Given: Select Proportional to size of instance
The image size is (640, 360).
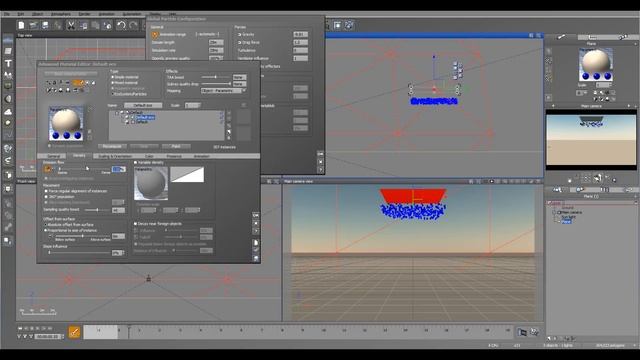Looking at the screenshot, I should point(46,231).
